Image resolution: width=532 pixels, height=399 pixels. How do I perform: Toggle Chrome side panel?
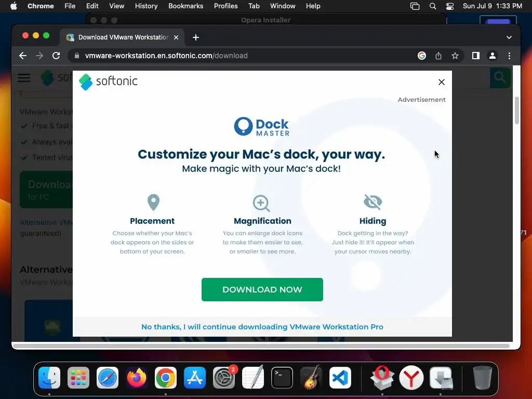pyautogui.click(x=476, y=56)
